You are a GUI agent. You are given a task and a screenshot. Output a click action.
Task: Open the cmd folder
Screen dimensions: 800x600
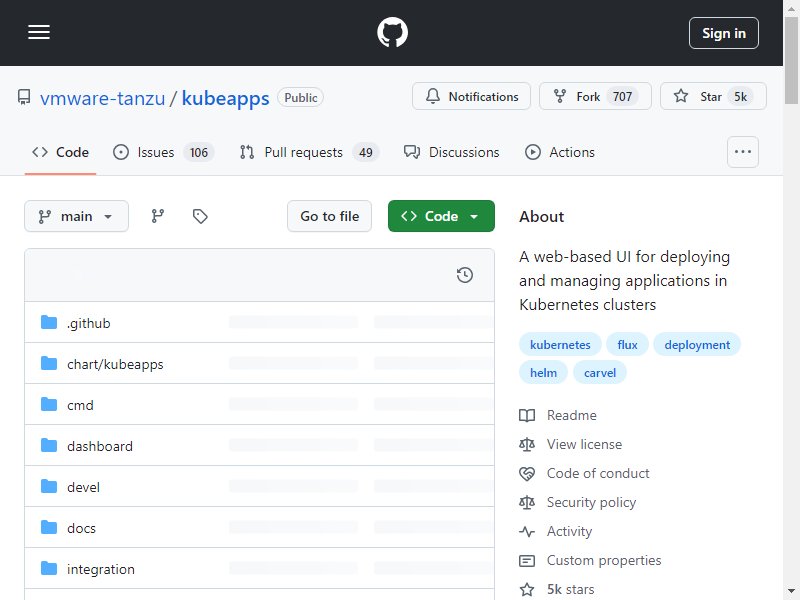click(x=80, y=405)
